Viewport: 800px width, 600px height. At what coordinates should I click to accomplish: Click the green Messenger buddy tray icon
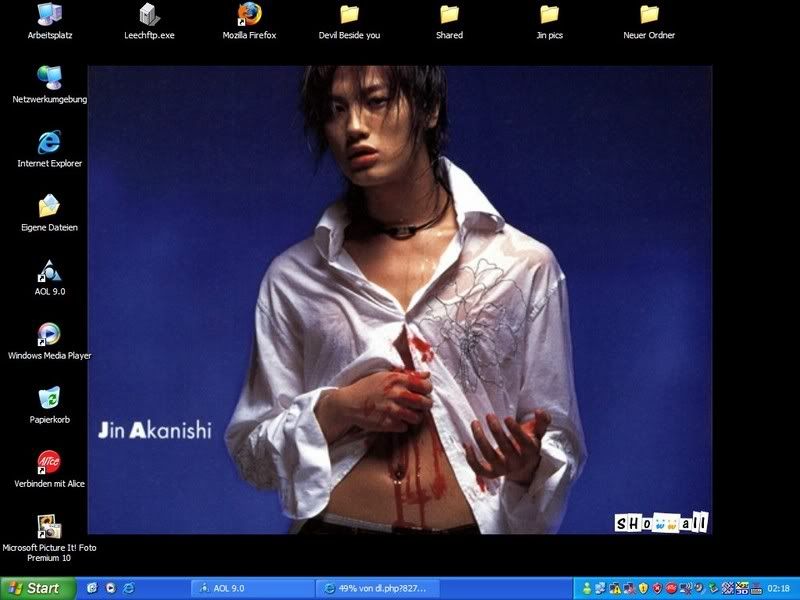[587, 588]
